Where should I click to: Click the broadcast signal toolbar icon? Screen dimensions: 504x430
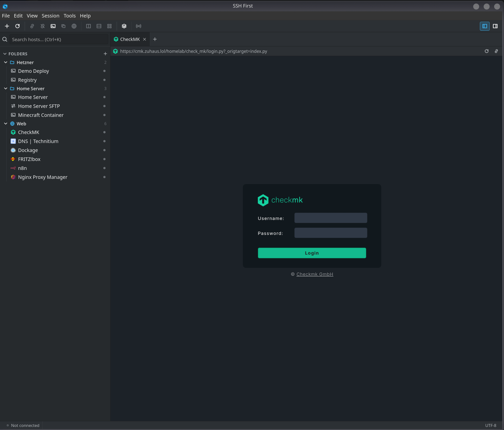[139, 26]
